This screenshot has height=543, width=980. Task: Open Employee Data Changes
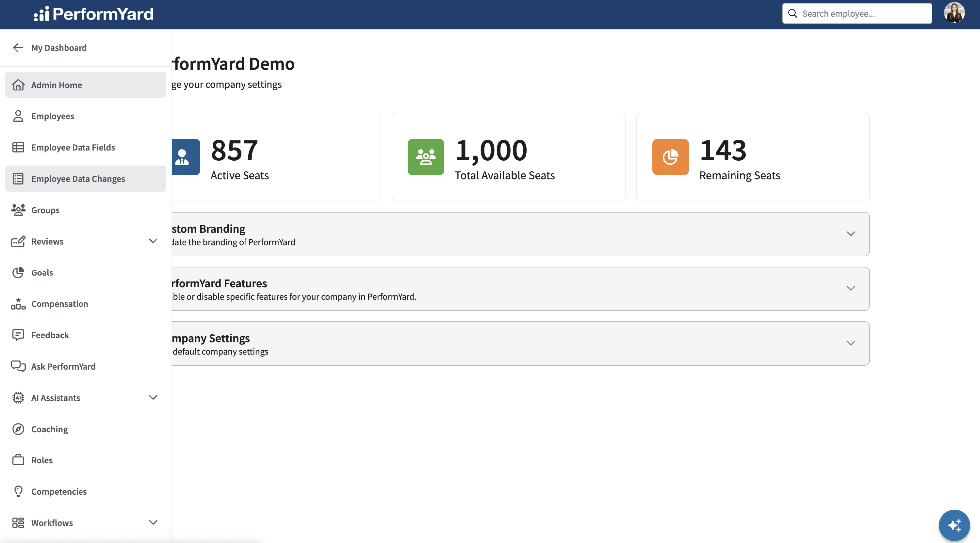[86, 179]
